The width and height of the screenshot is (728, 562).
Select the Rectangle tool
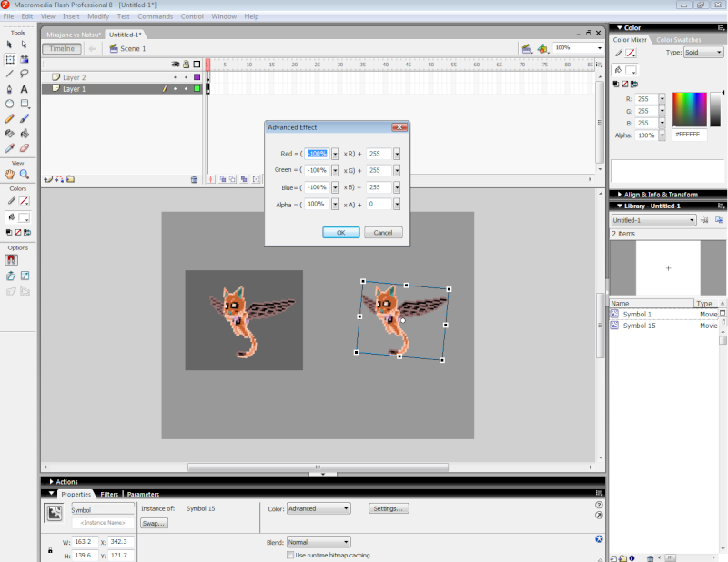click(x=25, y=104)
